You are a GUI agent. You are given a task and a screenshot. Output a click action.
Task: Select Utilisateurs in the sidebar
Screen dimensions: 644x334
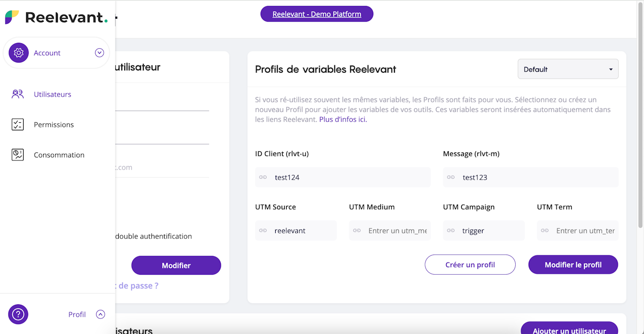(x=52, y=94)
